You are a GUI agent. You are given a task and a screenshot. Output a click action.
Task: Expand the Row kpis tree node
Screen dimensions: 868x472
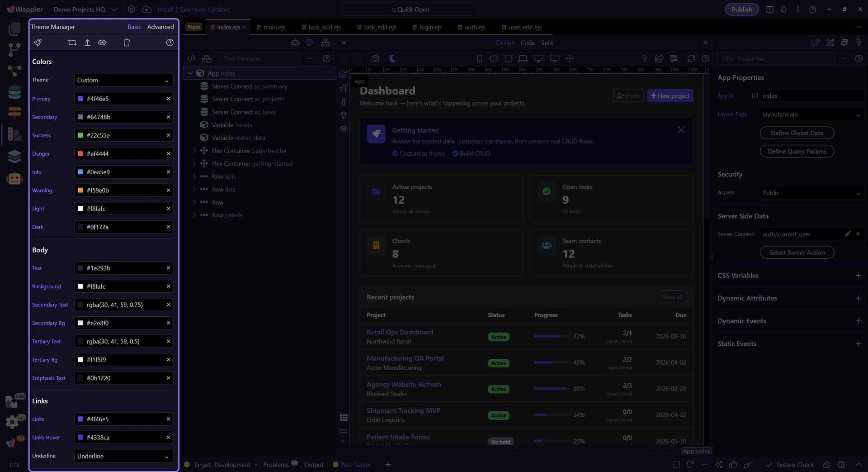tap(194, 176)
